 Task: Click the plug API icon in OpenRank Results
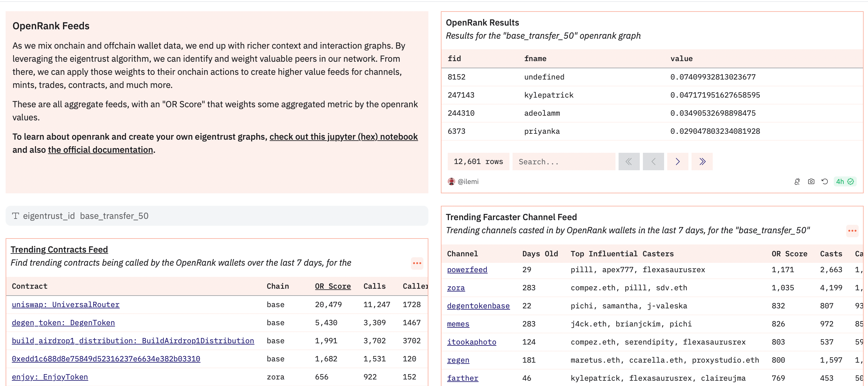coord(797,181)
